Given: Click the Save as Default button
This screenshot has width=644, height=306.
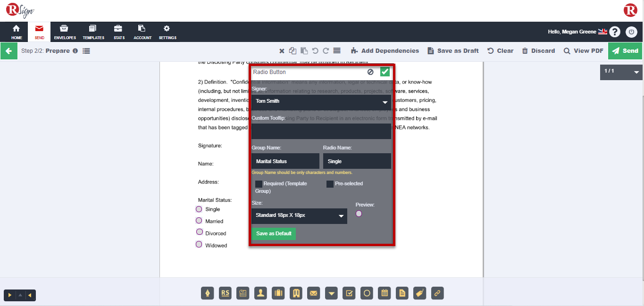Looking at the screenshot, I should (274, 234).
